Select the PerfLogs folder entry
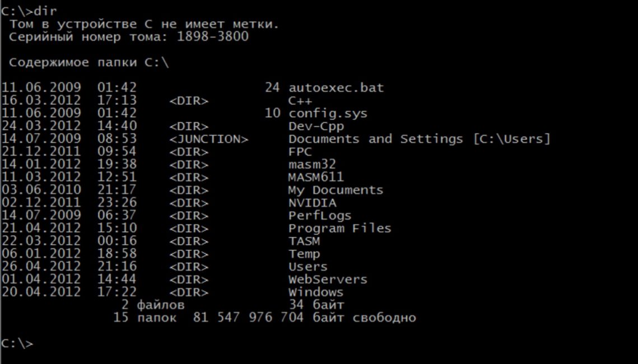The height and width of the screenshot is (364, 638). (320, 216)
